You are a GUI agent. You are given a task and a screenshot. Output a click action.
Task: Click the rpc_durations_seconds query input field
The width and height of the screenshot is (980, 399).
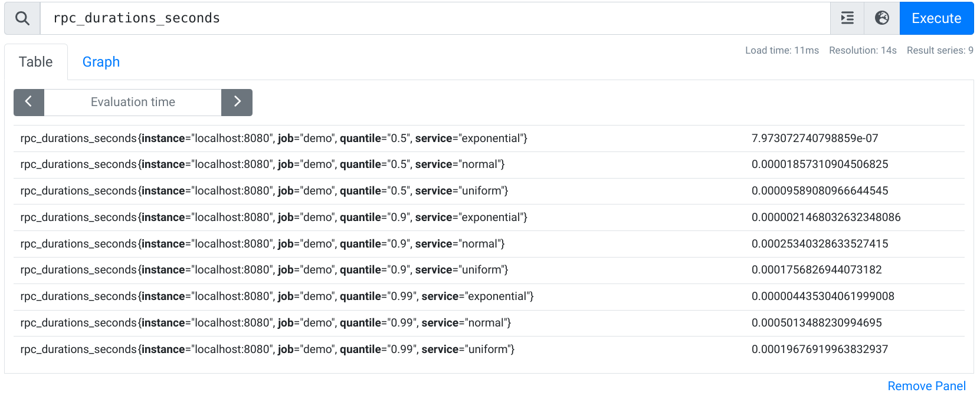[x=413, y=18]
